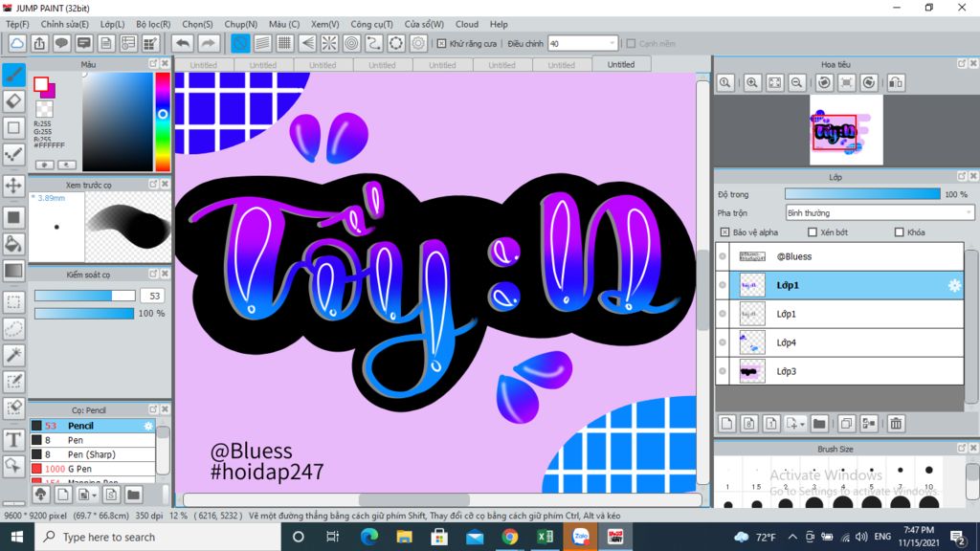Enable concentric circle snap guide
The image size is (980, 551).
pos(352,44)
